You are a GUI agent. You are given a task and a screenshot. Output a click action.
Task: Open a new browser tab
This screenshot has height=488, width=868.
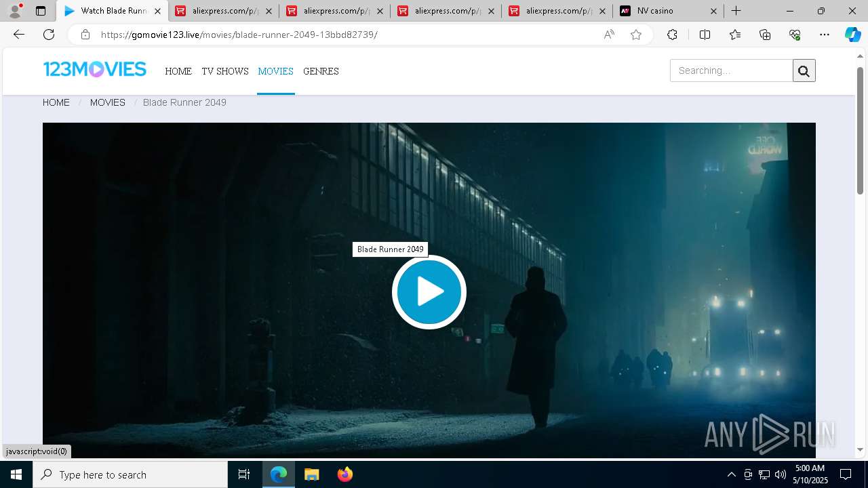click(x=736, y=11)
